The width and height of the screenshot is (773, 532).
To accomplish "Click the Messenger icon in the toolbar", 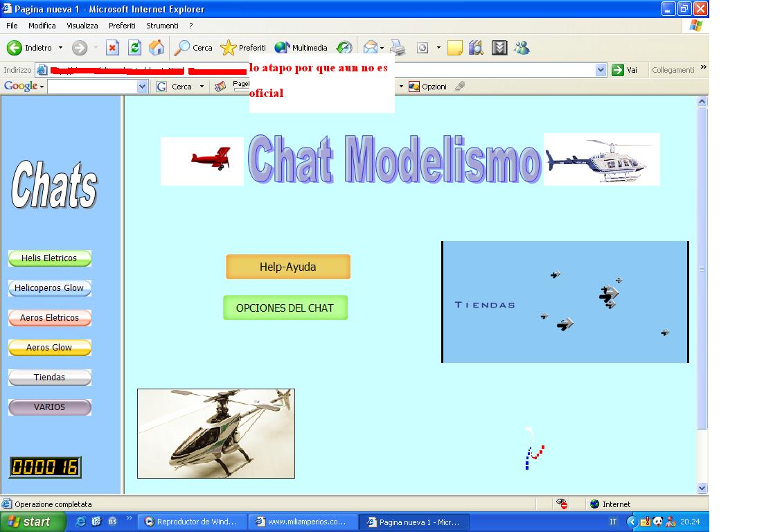I will [x=522, y=48].
